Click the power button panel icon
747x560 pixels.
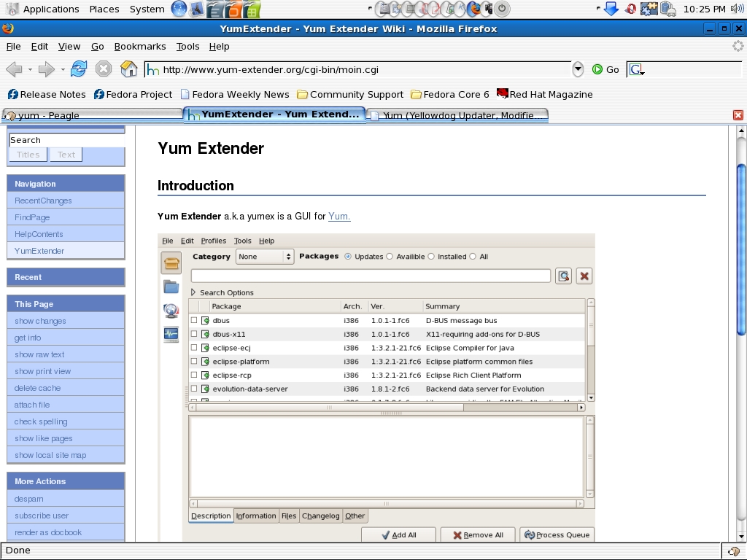pyautogui.click(x=502, y=9)
